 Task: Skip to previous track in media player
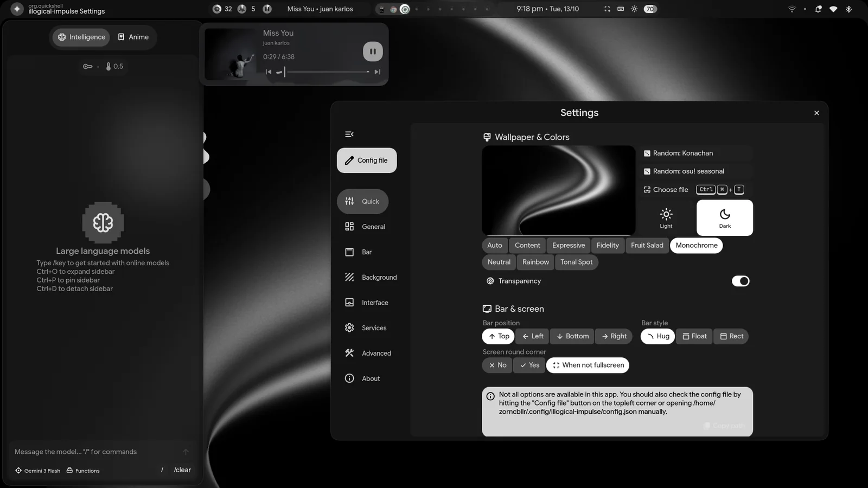click(x=269, y=72)
